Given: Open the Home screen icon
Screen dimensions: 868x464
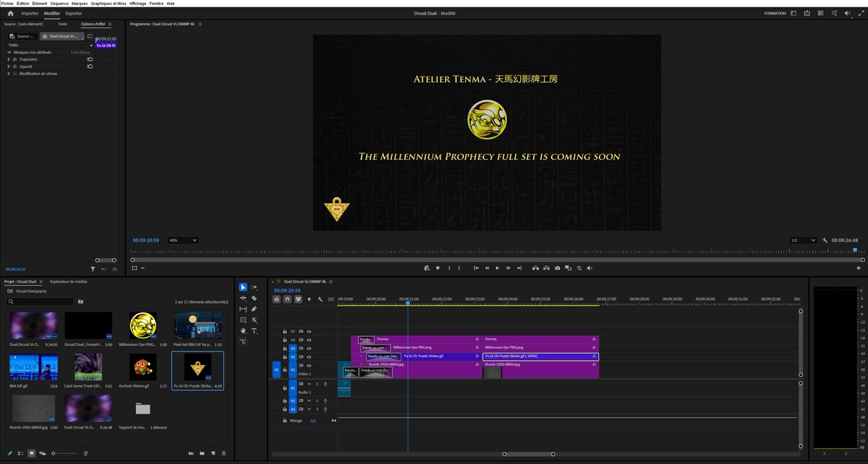Looking at the screenshot, I should pyautogui.click(x=10, y=13).
